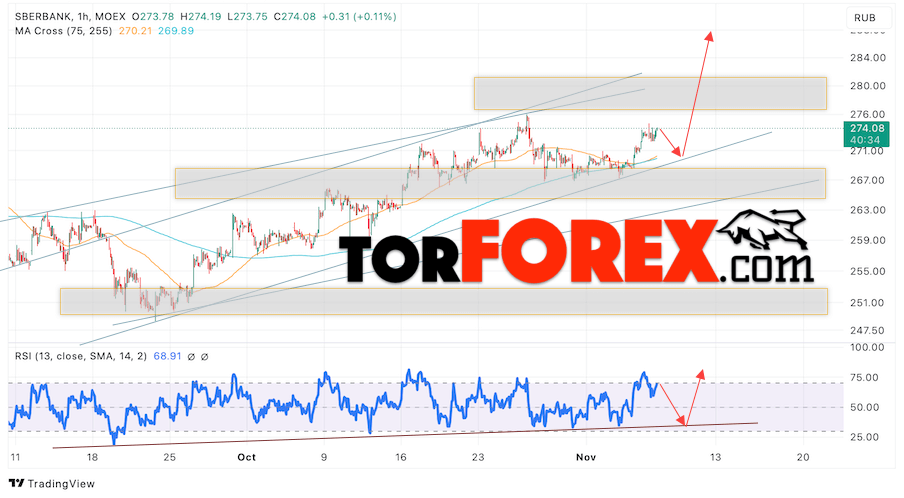Click price axis label 255.00
This screenshot has height=498, width=904.
pos(868,271)
